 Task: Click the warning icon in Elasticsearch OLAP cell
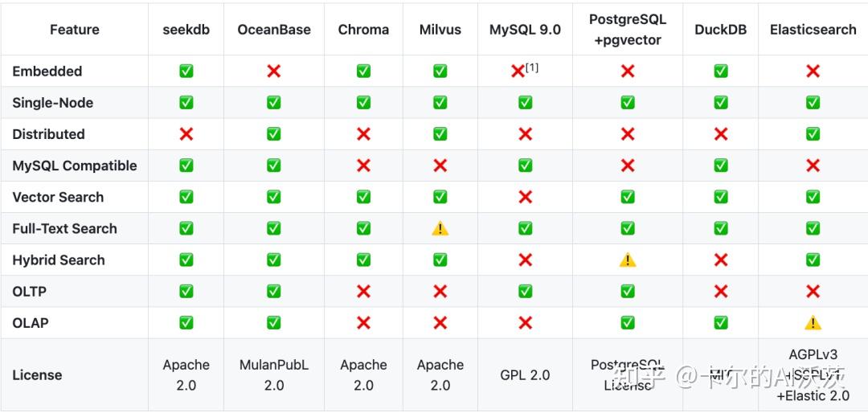(x=813, y=323)
